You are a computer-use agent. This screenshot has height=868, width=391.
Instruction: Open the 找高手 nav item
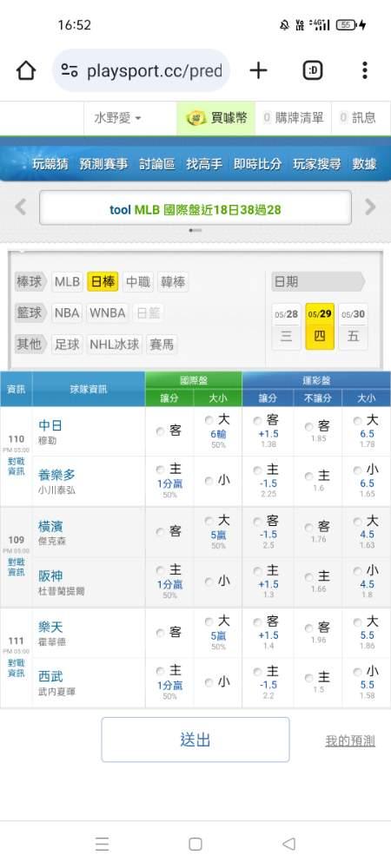click(x=204, y=164)
